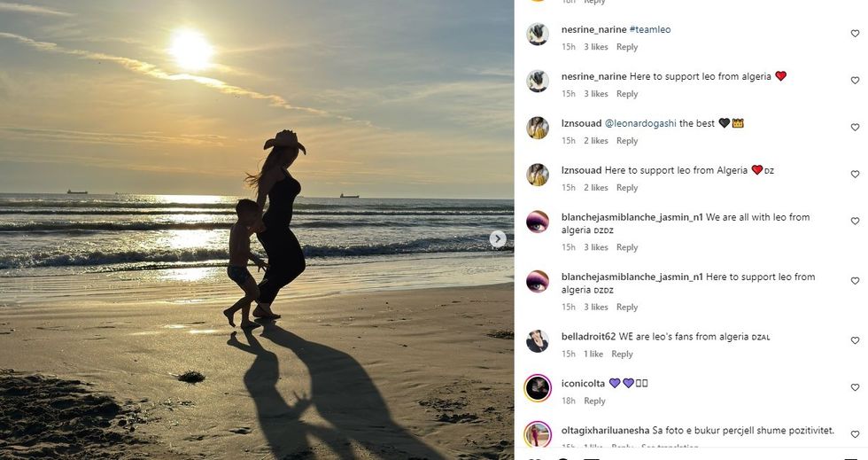The width and height of the screenshot is (868, 460).
Task: Open the #teamleo hashtag
Action: [x=650, y=29]
